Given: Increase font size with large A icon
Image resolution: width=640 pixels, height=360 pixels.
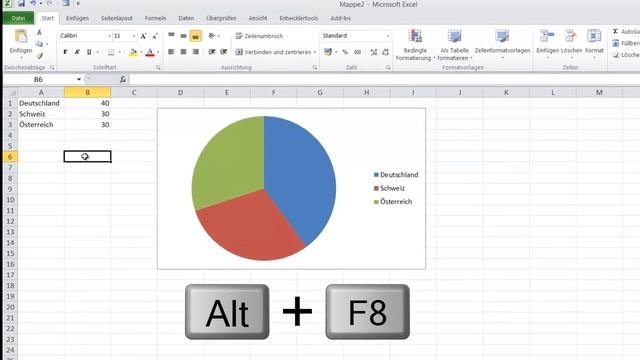Looking at the screenshot, I should tap(143, 36).
